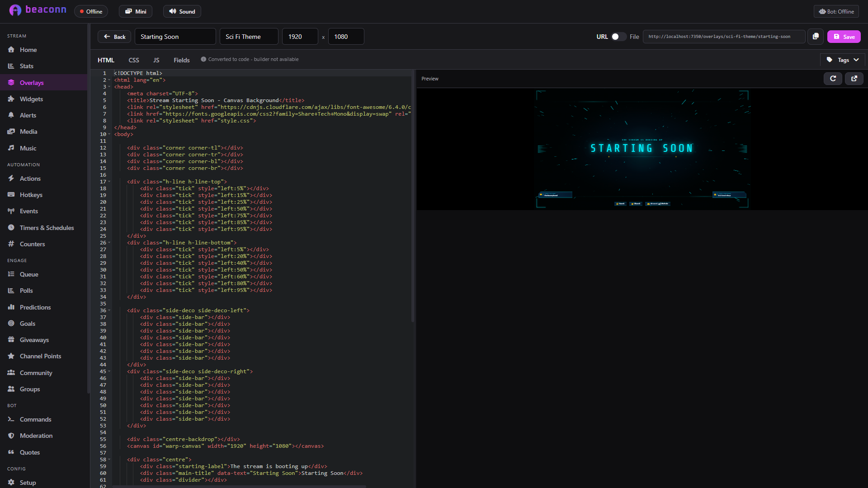Fold side-deco-right div at line 45
This screenshot has height=488, width=868.
click(109, 371)
